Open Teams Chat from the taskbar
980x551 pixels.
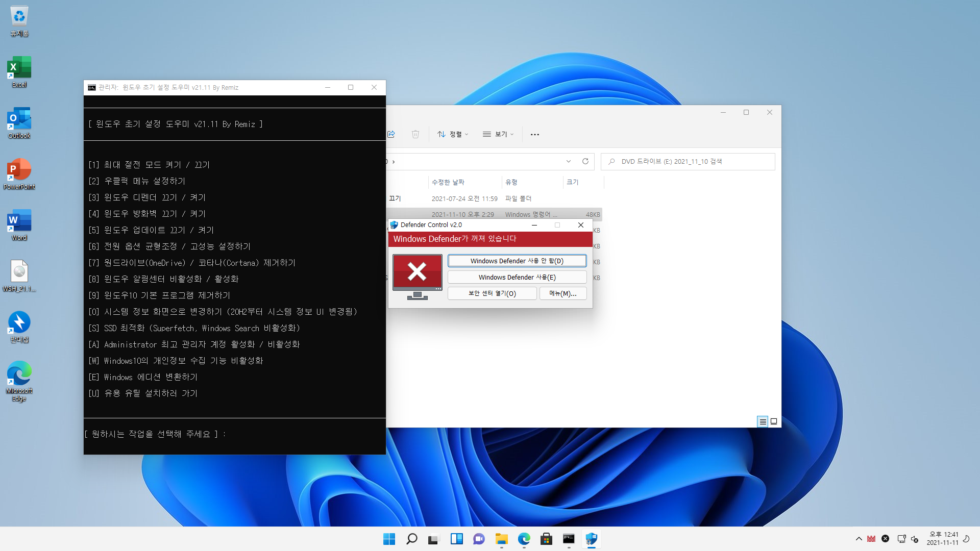coord(479,539)
